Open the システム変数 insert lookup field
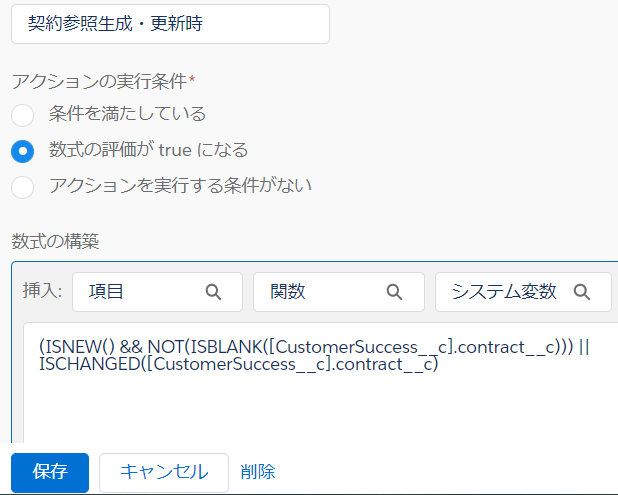The image size is (618, 495). click(523, 292)
